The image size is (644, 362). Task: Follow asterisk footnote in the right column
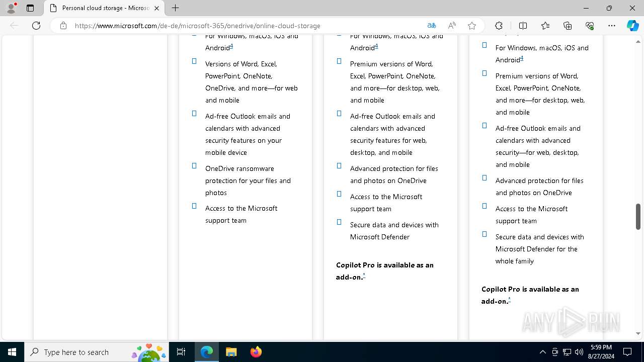(509, 300)
